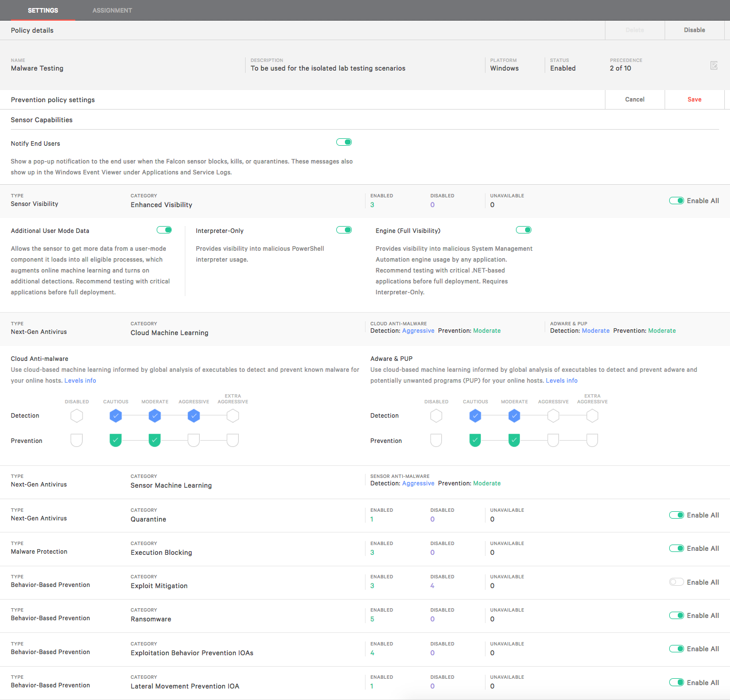The height and width of the screenshot is (700, 730).
Task: Set Adware & PUP Detection to Moderate
Action: click(514, 415)
